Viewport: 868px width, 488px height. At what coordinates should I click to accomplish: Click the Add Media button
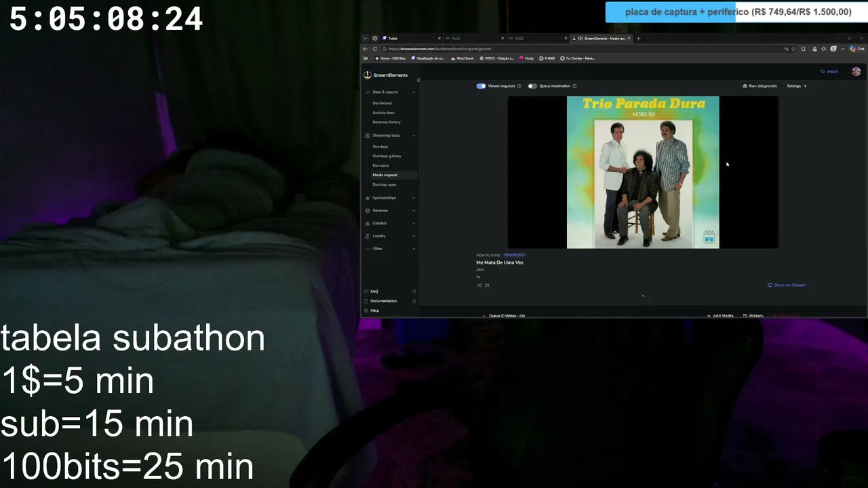pyautogui.click(x=720, y=316)
